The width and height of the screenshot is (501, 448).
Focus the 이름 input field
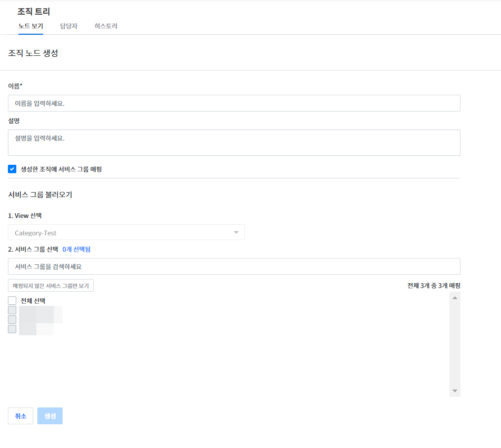point(234,103)
